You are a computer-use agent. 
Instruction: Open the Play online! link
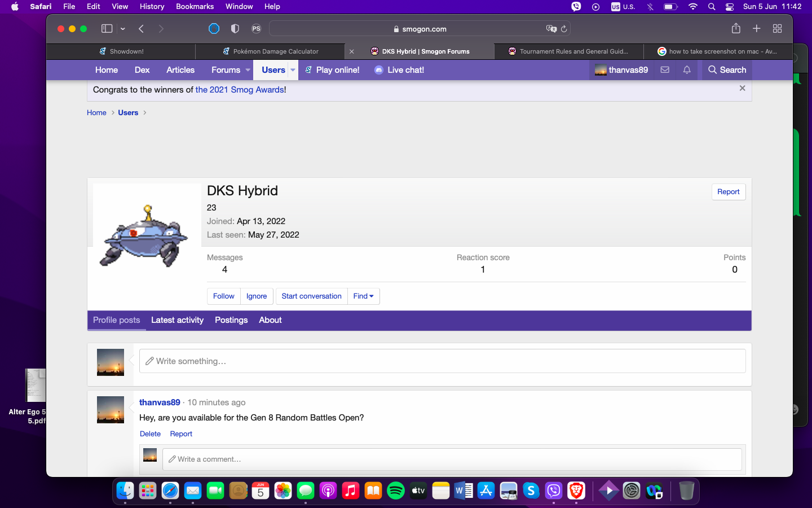tap(332, 70)
